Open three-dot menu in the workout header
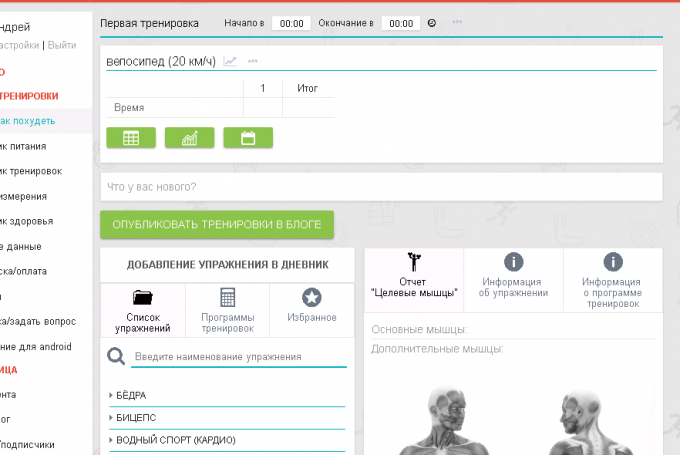Viewport: 680px width, 455px height. (x=457, y=22)
